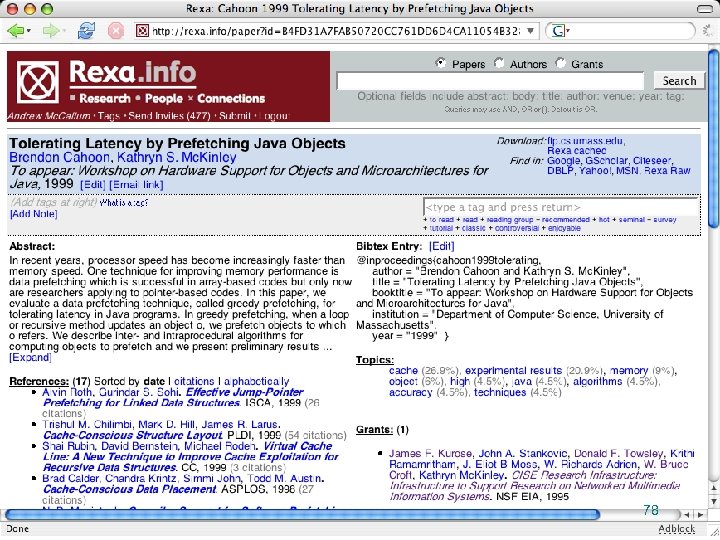Screen dimensions: 720x540
Task: Open Cache-Conscious Structure Layout reference
Action: click(133, 435)
